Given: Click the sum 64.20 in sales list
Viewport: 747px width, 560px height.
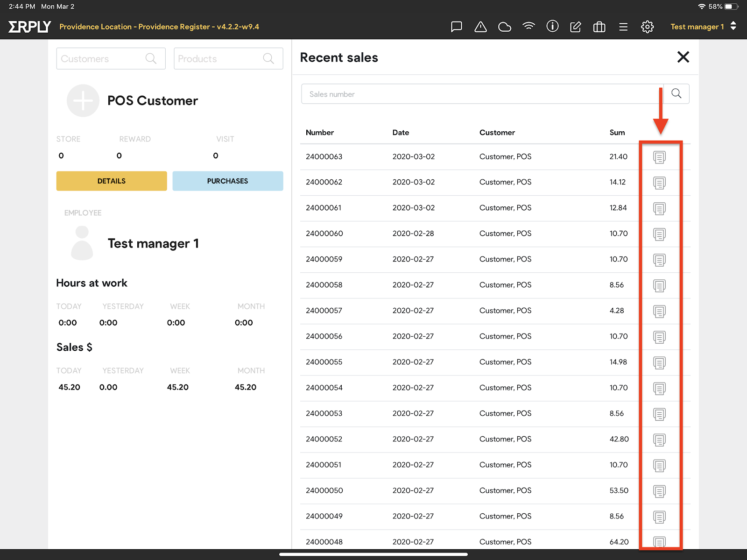Looking at the screenshot, I should (619, 542).
